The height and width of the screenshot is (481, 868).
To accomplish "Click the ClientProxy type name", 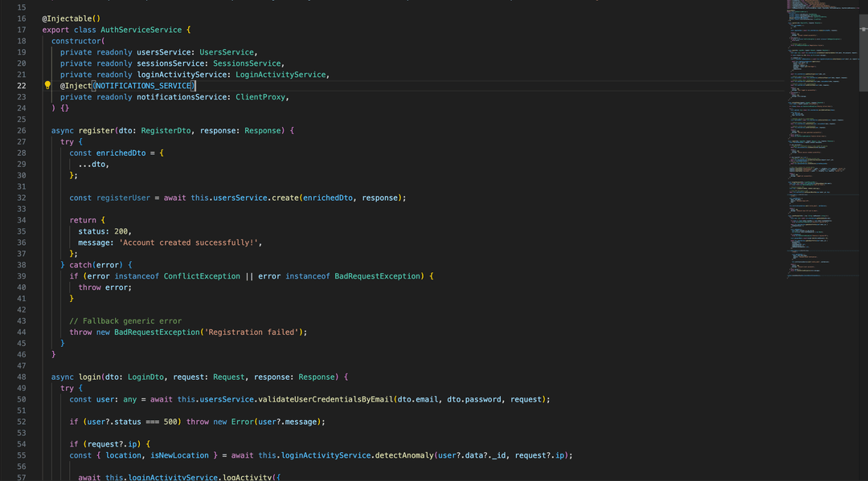I will tap(260, 96).
